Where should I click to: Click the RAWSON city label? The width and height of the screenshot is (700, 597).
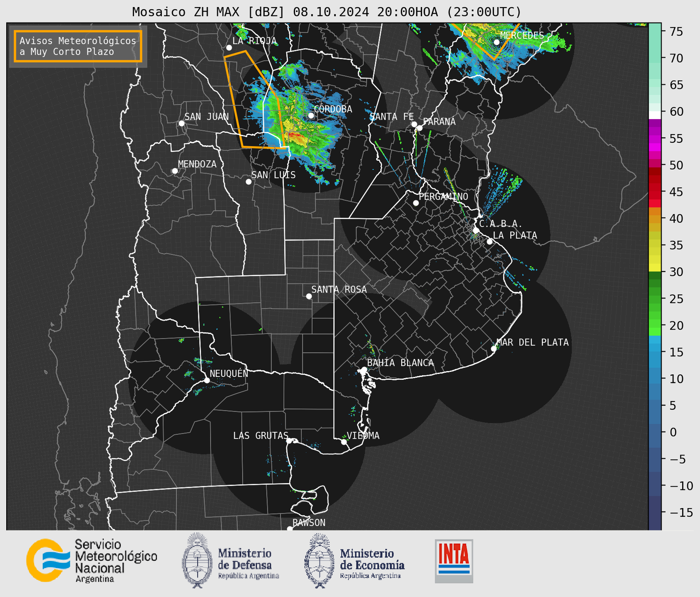[309, 523]
